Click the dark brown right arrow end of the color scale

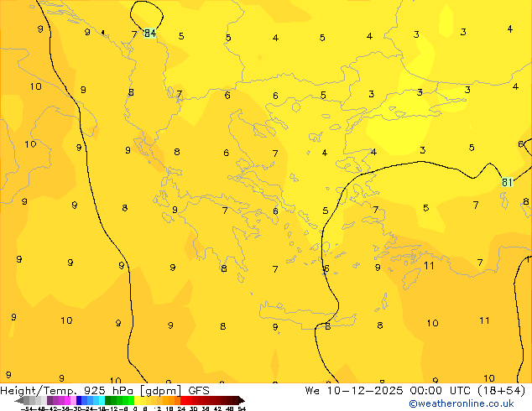coord(242,401)
